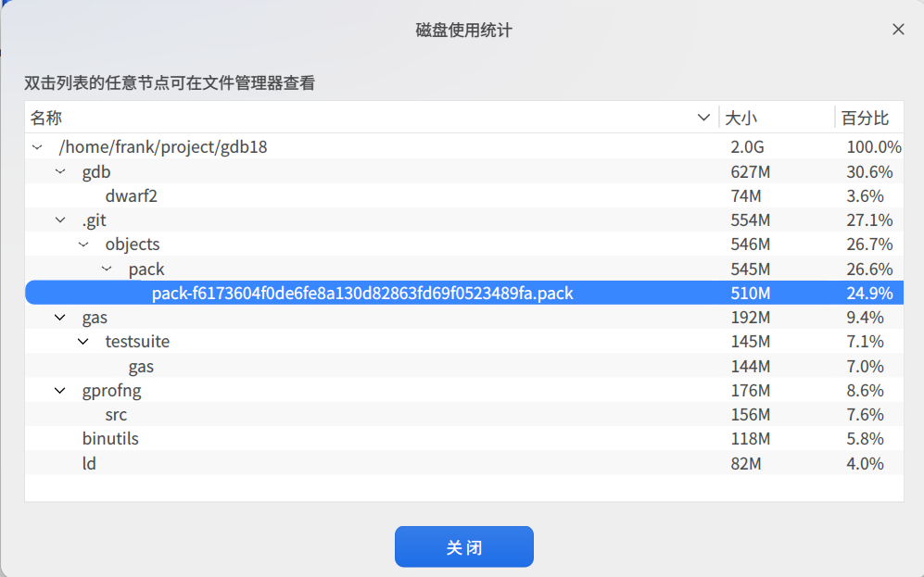Collapse the gdb folder node
This screenshot has height=577, width=924.
click(x=59, y=171)
